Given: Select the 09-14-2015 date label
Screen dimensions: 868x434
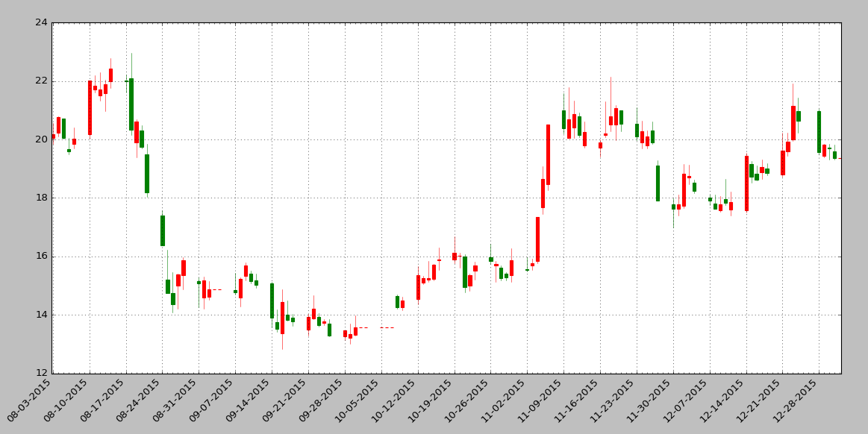Looking at the screenshot, I should pyautogui.click(x=248, y=400).
